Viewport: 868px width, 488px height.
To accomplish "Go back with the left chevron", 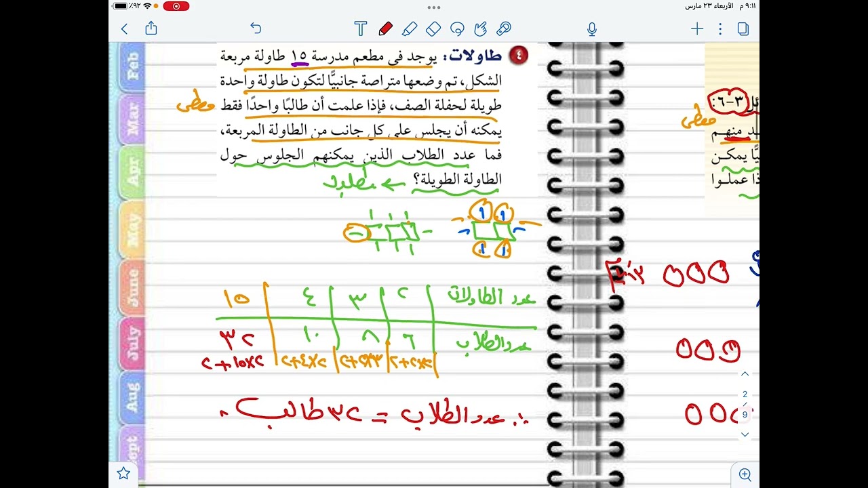I will [124, 28].
